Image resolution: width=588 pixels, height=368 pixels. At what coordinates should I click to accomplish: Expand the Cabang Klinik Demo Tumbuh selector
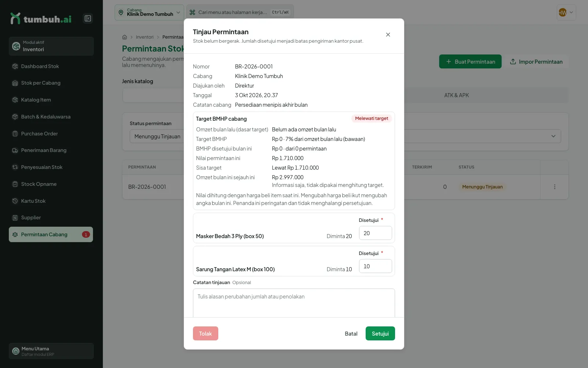[x=149, y=13]
